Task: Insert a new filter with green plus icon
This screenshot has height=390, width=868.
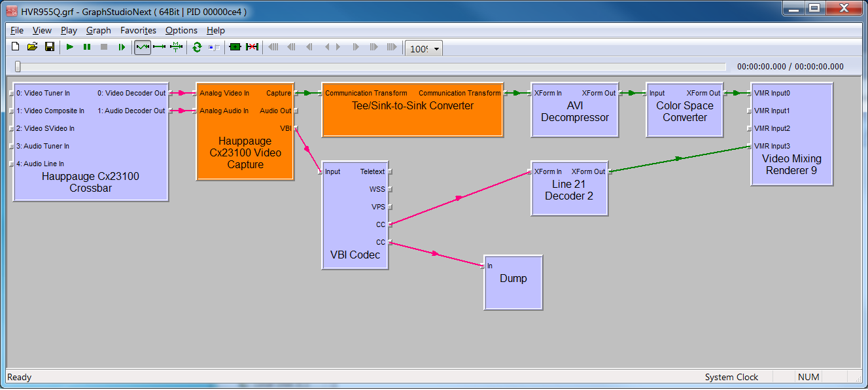Action: [x=235, y=47]
